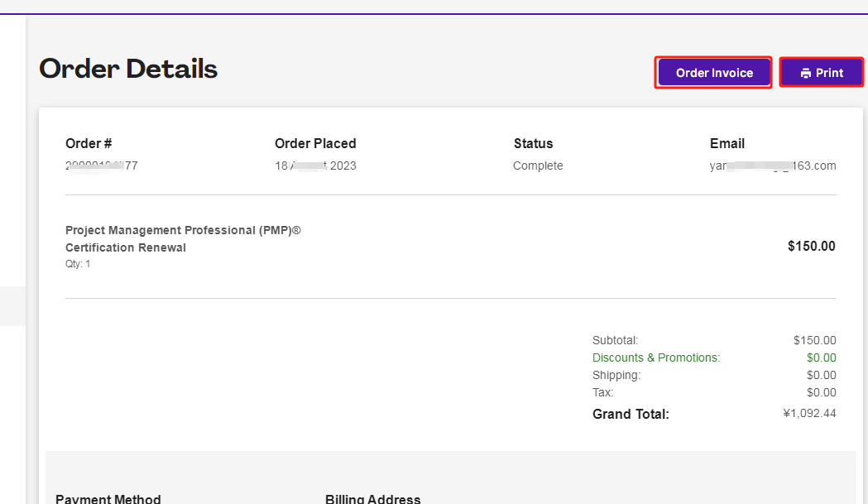
Task: Click the Grand Total amount ¥1,092.44
Action: click(x=809, y=413)
